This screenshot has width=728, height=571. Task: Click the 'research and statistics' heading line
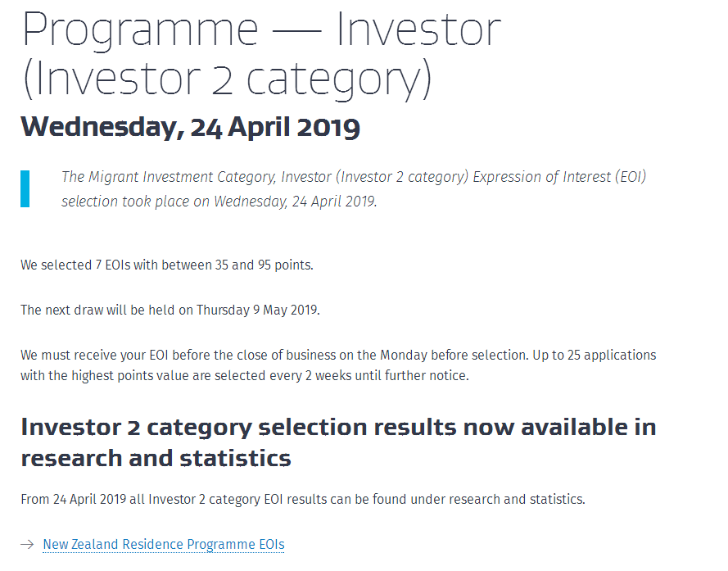[x=156, y=458]
